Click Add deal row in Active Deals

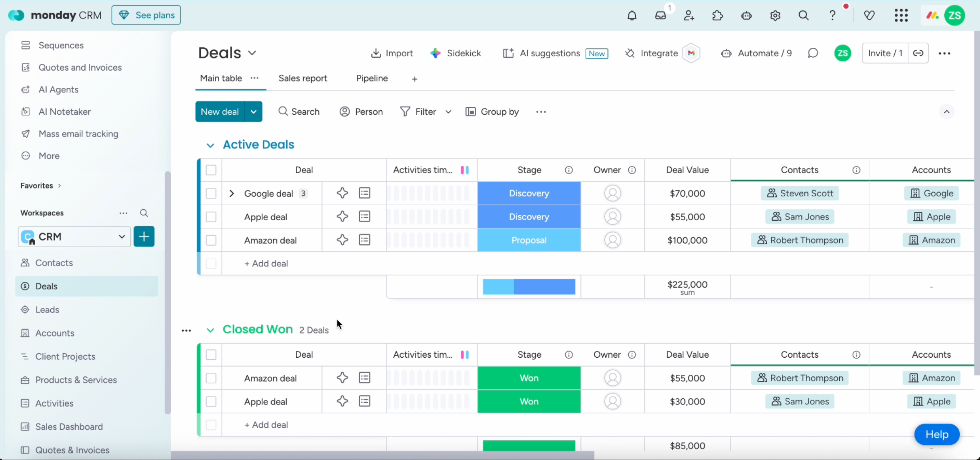click(x=266, y=264)
